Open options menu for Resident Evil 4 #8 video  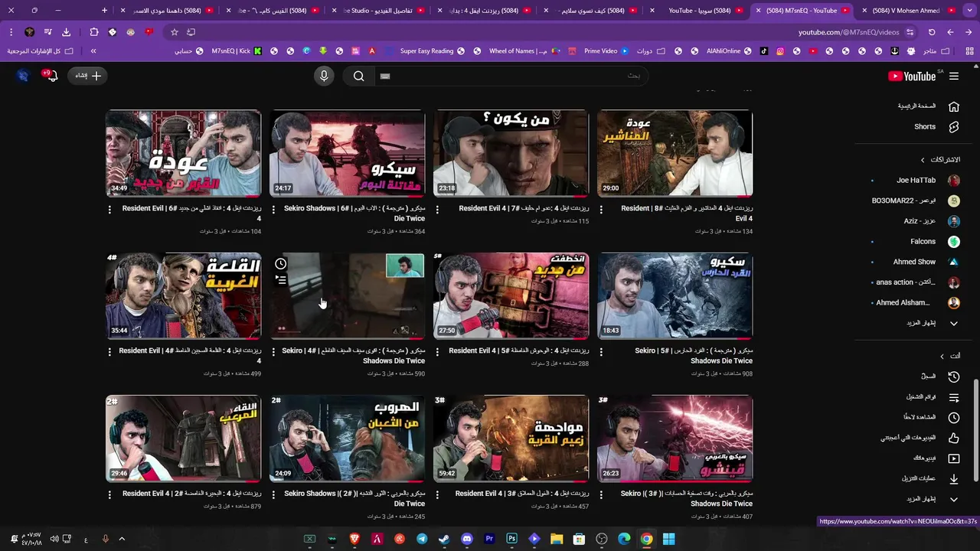coord(601,209)
